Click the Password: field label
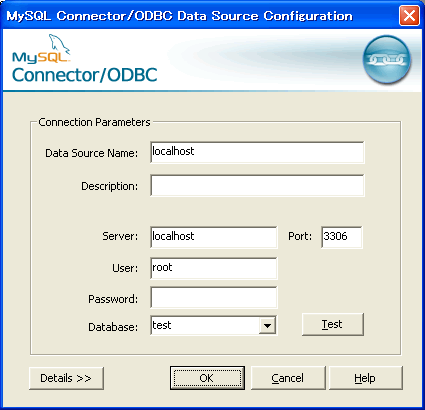 pyautogui.click(x=113, y=299)
